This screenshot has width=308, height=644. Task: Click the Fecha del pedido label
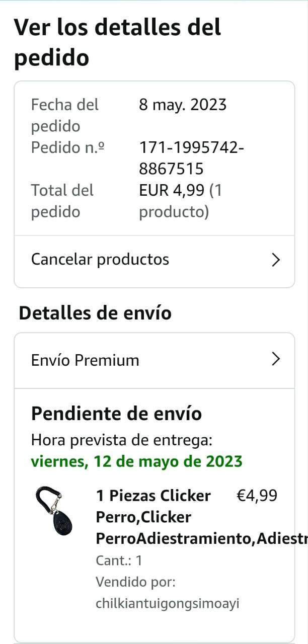[x=65, y=115]
